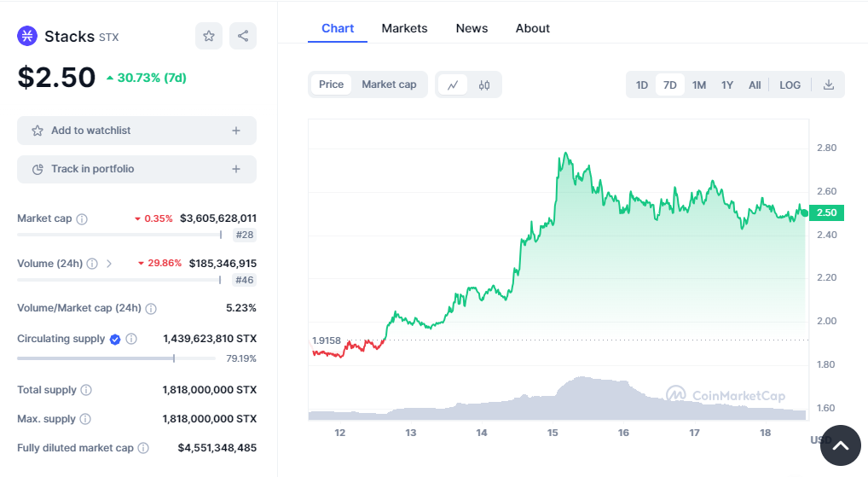This screenshot has width=868, height=477.
Task: Switch to line chart view
Action: click(453, 84)
